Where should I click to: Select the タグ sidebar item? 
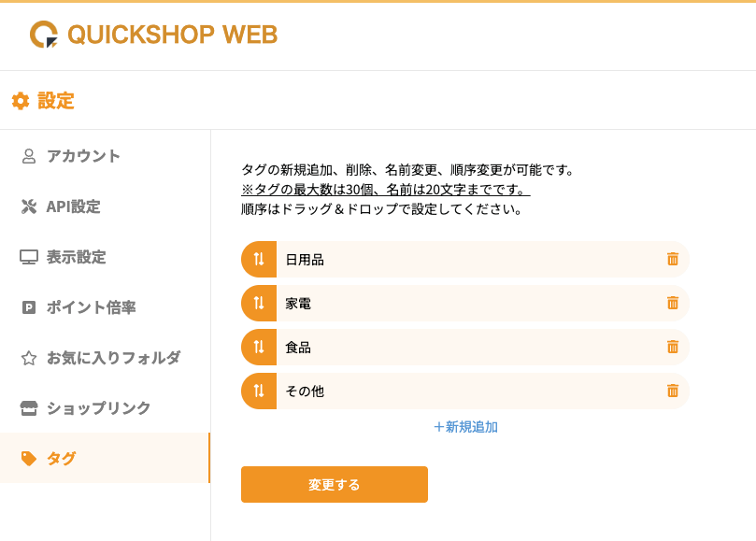(105, 458)
